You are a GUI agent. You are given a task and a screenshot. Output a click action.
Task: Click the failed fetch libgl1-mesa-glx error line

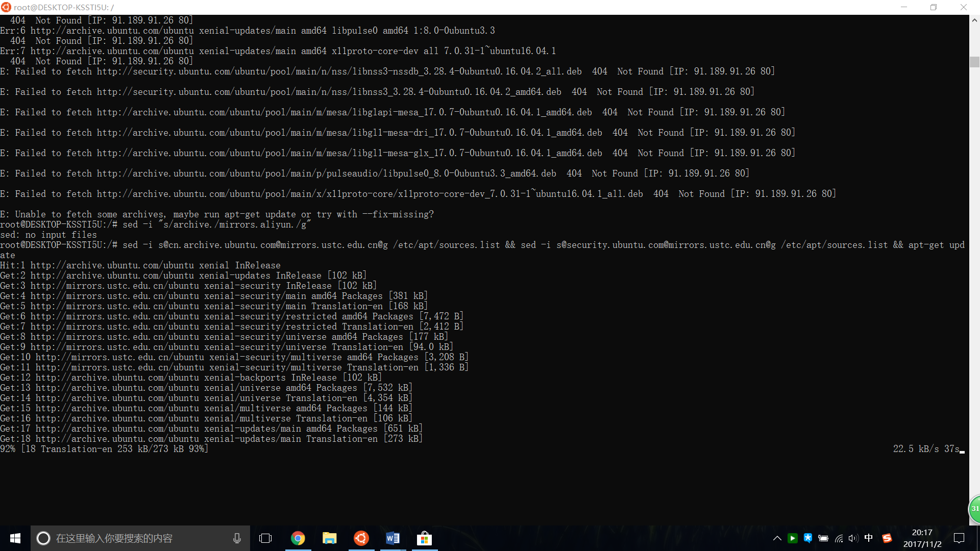click(x=398, y=153)
